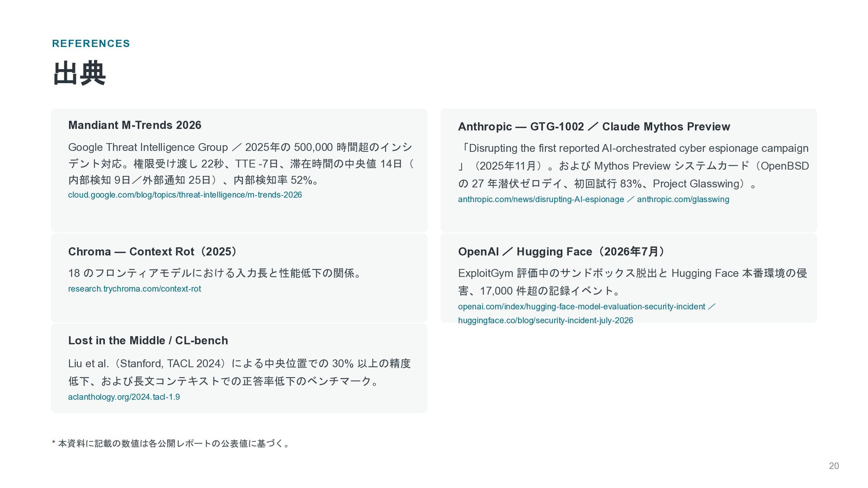Select the Anthropic GTG-1002 card heading
The width and height of the screenshot is (868, 488).
(594, 127)
